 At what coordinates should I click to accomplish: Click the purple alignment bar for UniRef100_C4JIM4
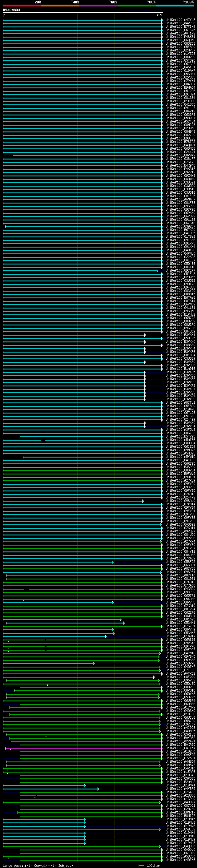(x=84, y=748)
